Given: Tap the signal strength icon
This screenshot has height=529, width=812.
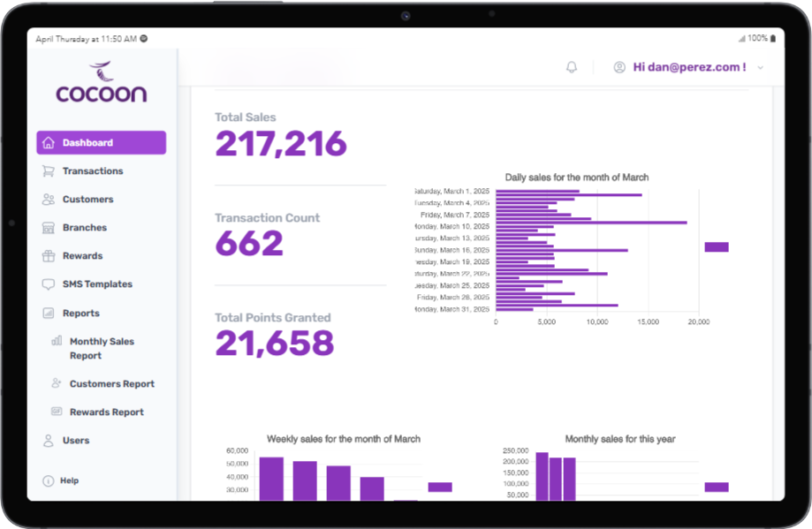Looking at the screenshot, I should 742,38.
